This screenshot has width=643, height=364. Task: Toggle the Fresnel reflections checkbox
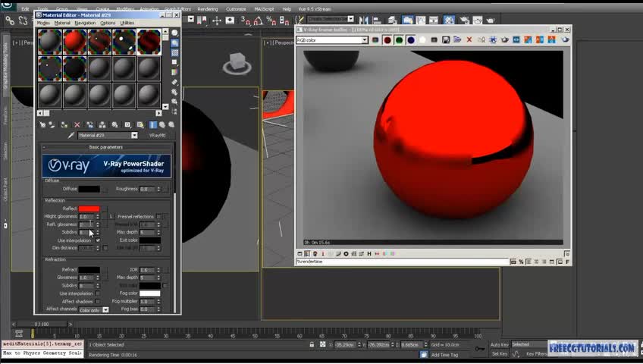point(159,216)
